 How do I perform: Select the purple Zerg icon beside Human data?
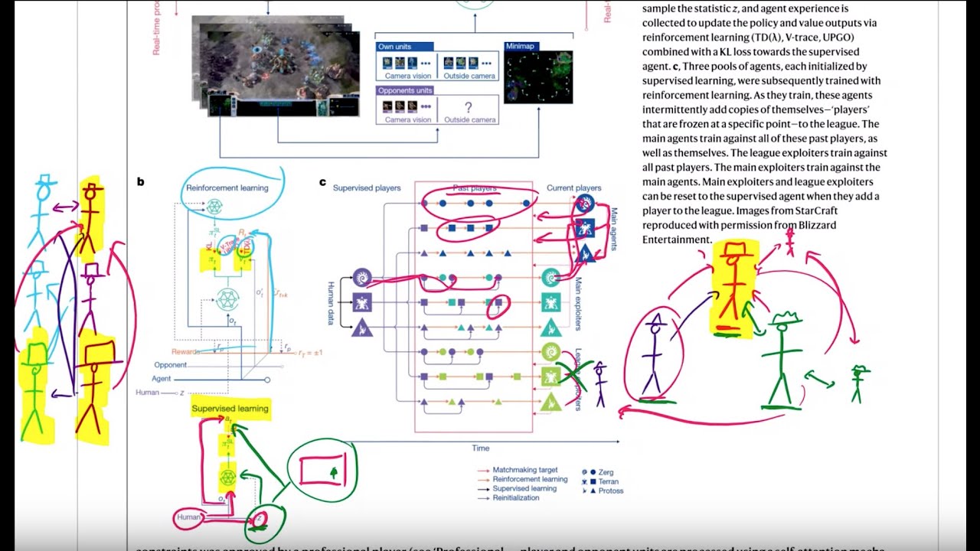(361, 278)
